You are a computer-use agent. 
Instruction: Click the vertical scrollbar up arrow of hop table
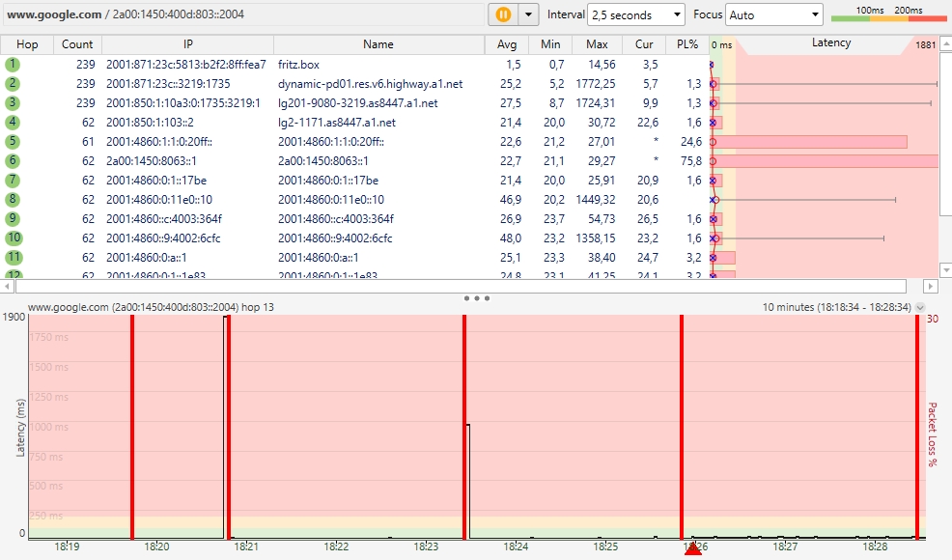pos(945,43)
